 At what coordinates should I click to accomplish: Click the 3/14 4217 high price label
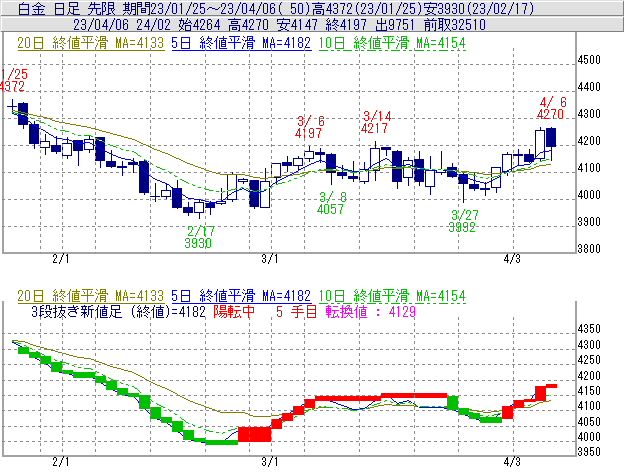tap(376, 122)
